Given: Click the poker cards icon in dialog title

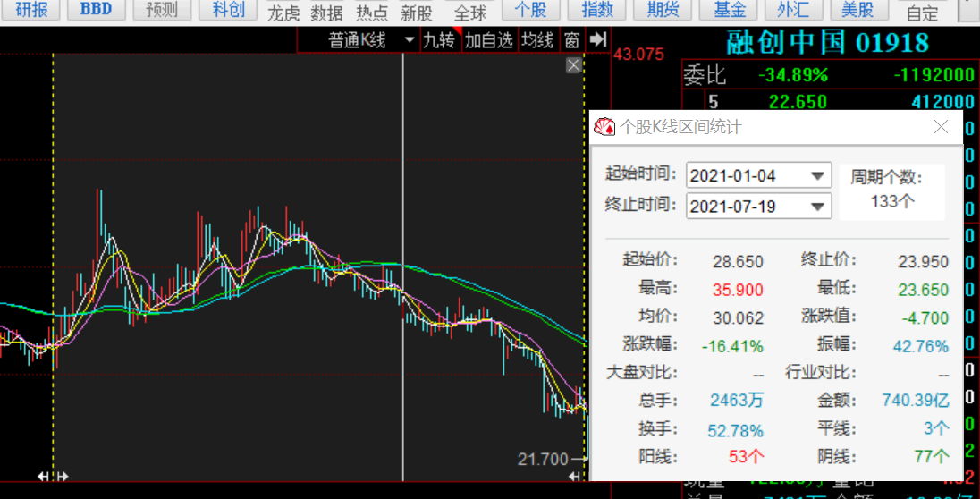Looking at the screenshot, I should coord(605,127).
